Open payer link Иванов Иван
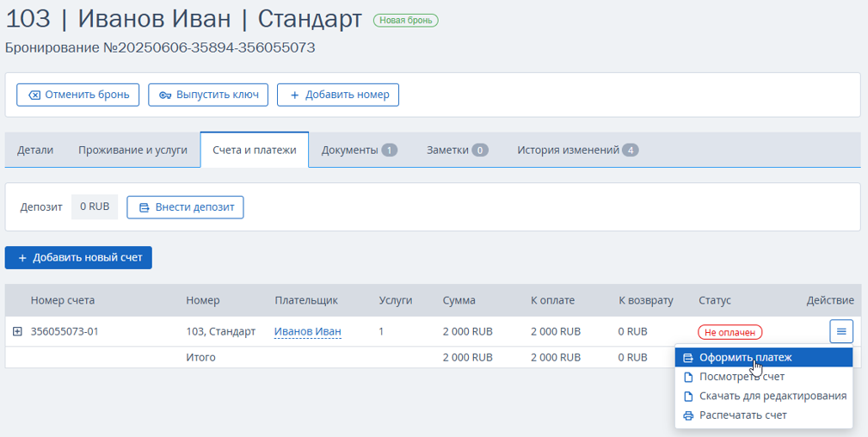Viewport: 868px width, 437px height. 308,332
